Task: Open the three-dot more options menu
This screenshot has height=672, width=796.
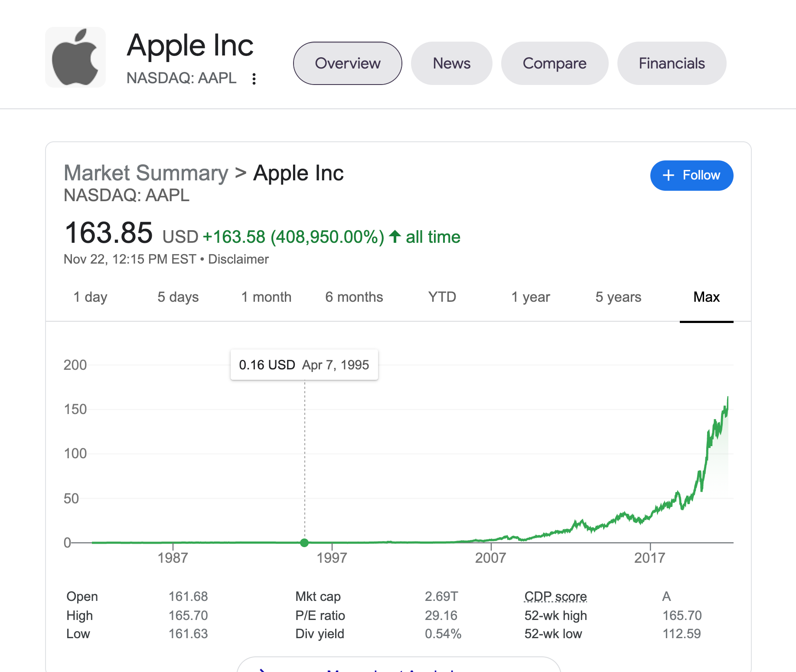Action: [x=254, y=79]
